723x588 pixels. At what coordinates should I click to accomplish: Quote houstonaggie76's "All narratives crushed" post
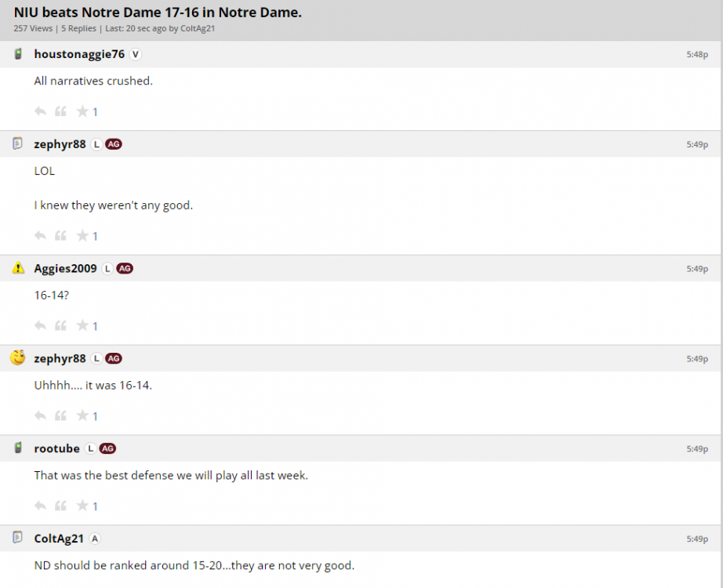point(61,111)
